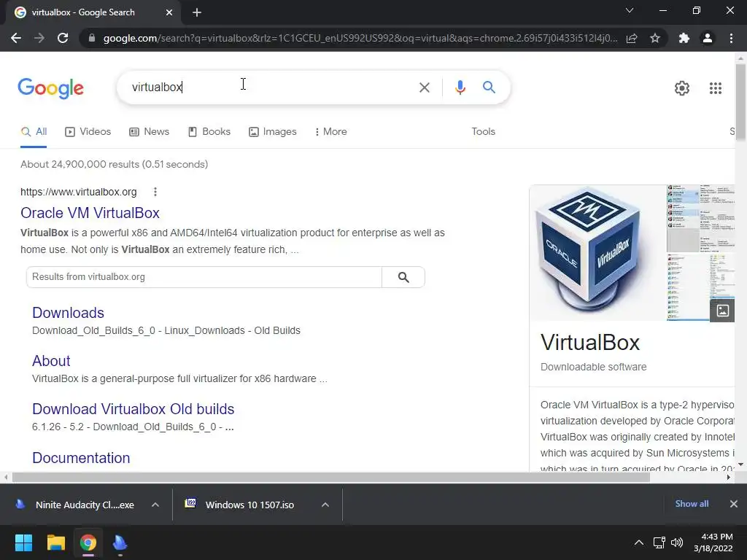Clear the search box text
747x560 pixels.
coord(424,87)
